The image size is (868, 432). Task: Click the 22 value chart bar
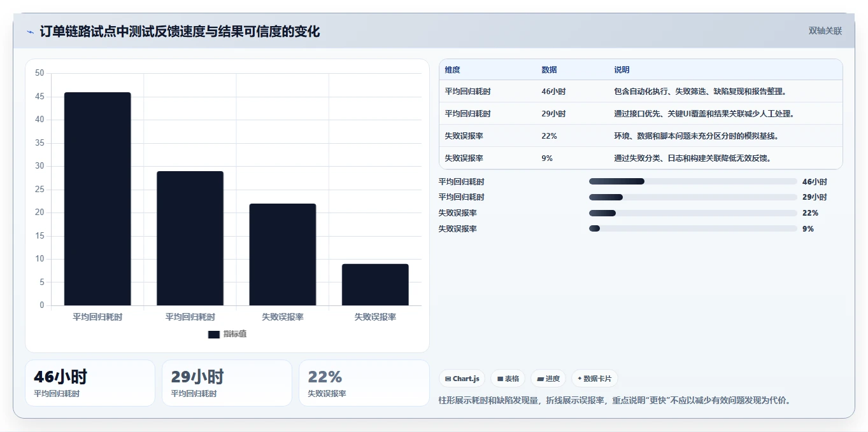283,254
